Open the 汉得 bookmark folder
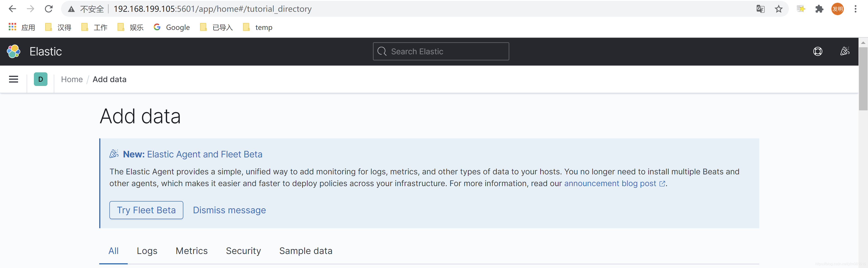The width and height of the screenshot is (868, 268). [x=58, y=27]
